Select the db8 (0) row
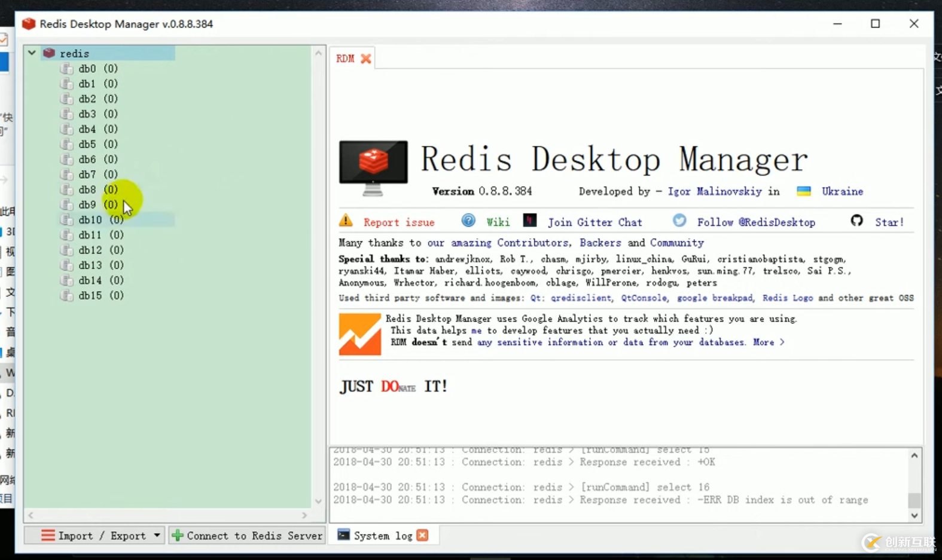This screenshot has height=560, width=942. point(98,189)
